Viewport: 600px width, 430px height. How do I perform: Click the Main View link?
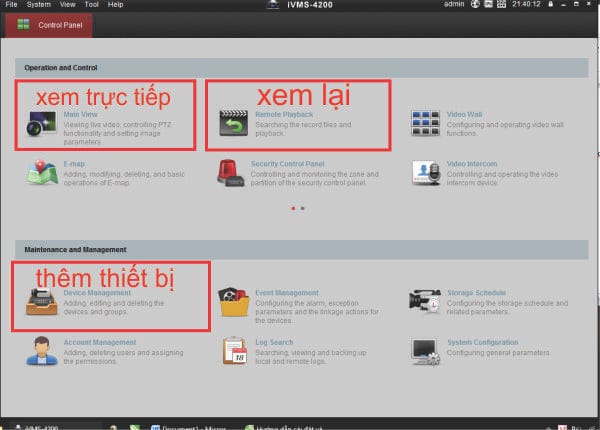coord(80,114)
